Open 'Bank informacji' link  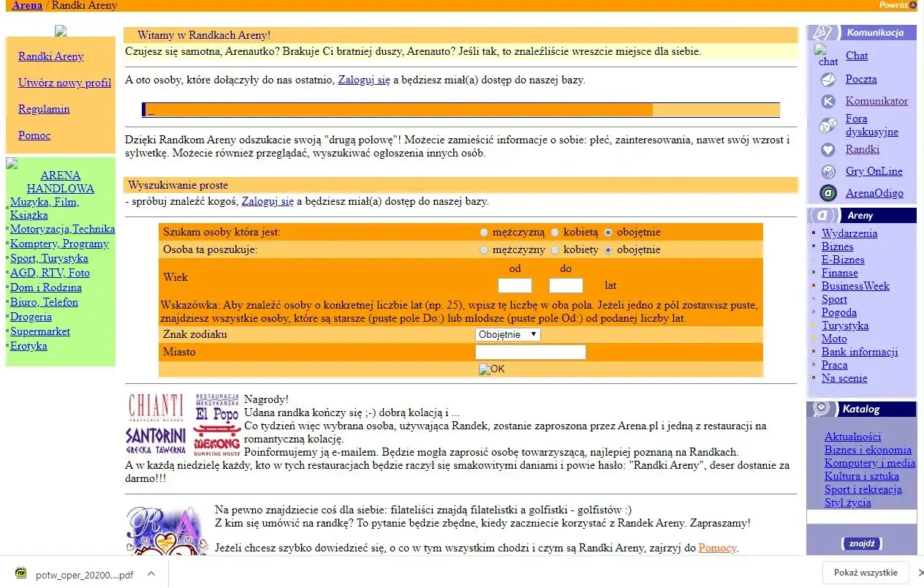point(860,352)
